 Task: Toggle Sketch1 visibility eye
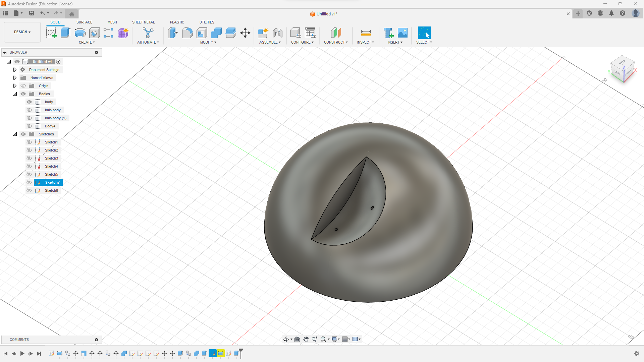pyautogui.click(x=30, y=142)
